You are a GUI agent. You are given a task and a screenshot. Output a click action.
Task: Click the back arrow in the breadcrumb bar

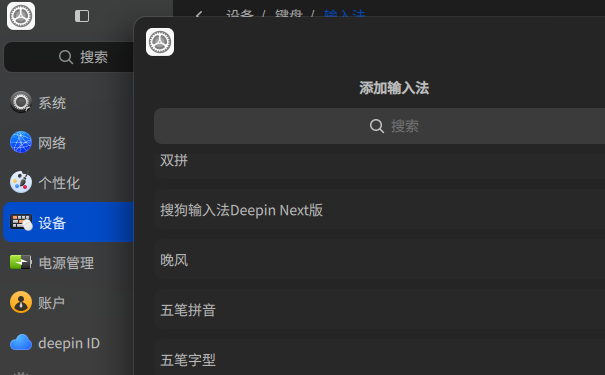tap(199, 14)
